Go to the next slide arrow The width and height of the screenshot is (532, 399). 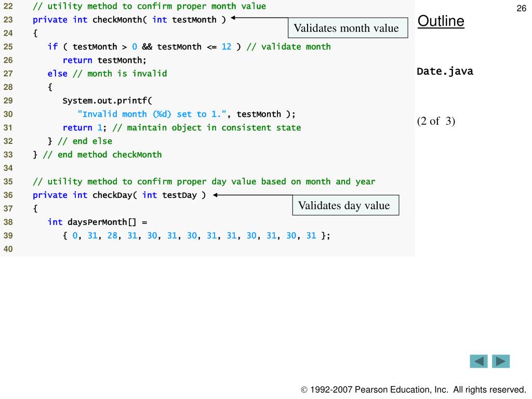coord(501,362)
